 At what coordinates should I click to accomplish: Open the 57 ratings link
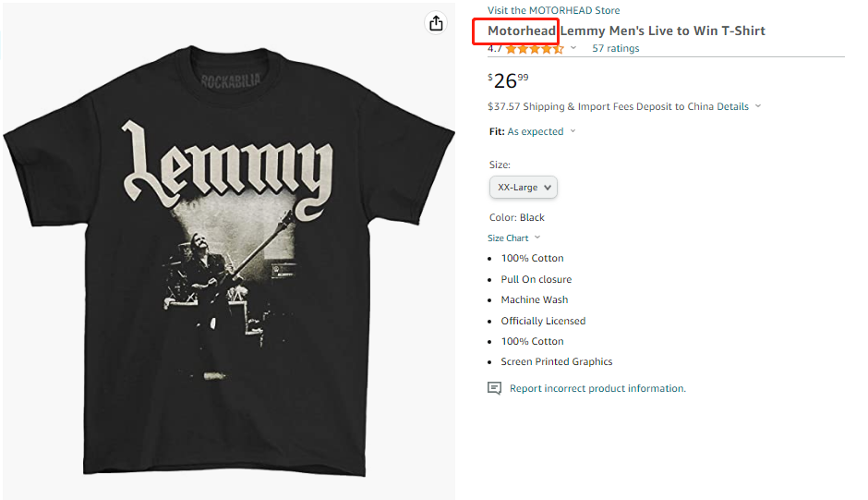pos(615,49)
